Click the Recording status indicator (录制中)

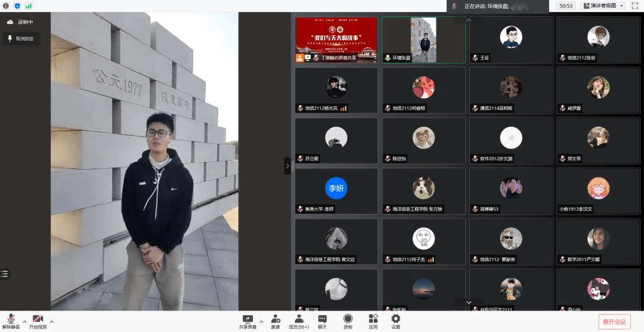click(20, 22)
